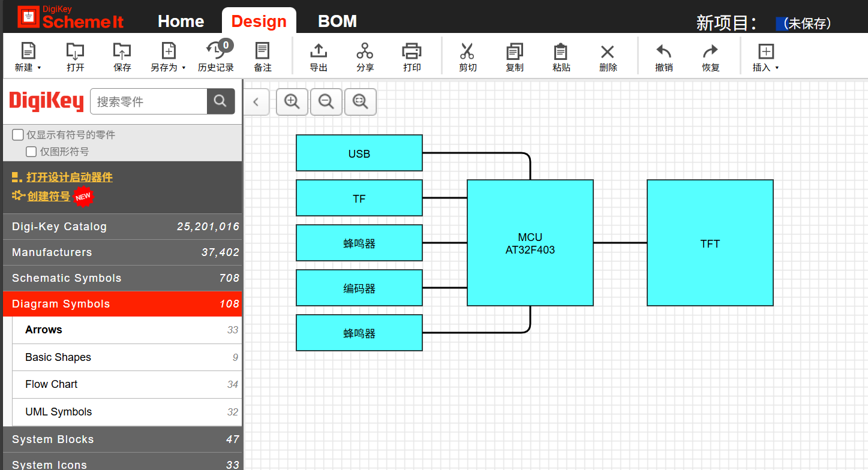Click the 新项目 project title
The height and width of the screenshot is (470, 868).
726,23
